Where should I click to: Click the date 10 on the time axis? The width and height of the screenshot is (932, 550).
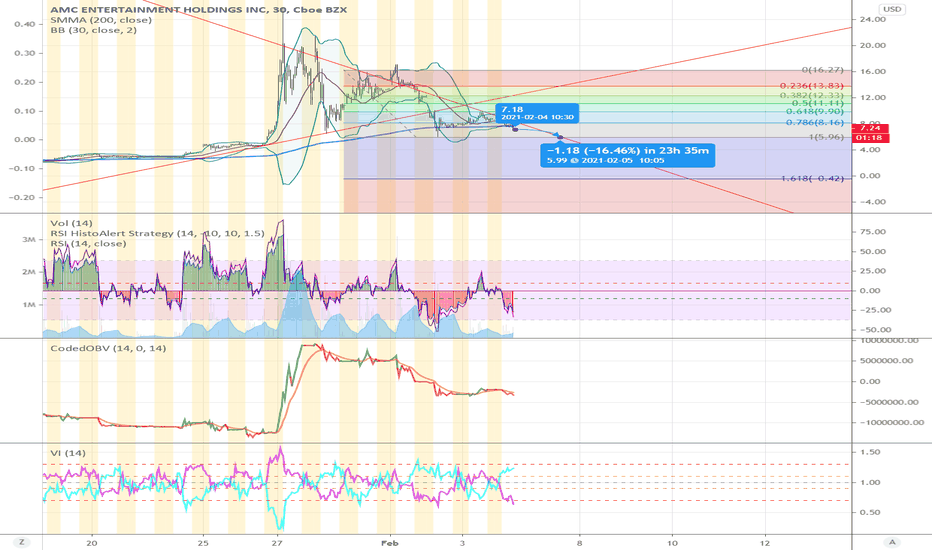click(x=672, y=543)
